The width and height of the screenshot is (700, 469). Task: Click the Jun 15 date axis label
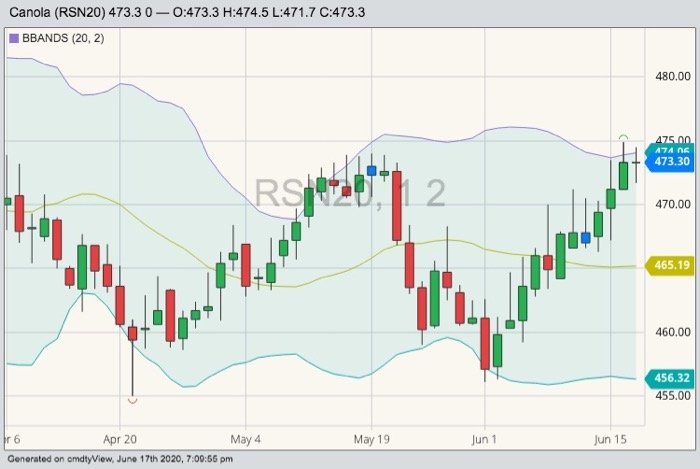(610, 440)
